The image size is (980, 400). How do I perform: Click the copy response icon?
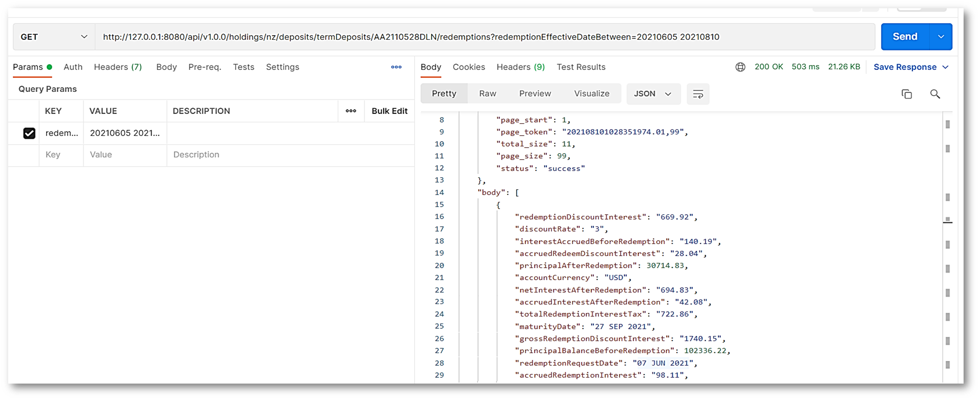click(906, 94)
